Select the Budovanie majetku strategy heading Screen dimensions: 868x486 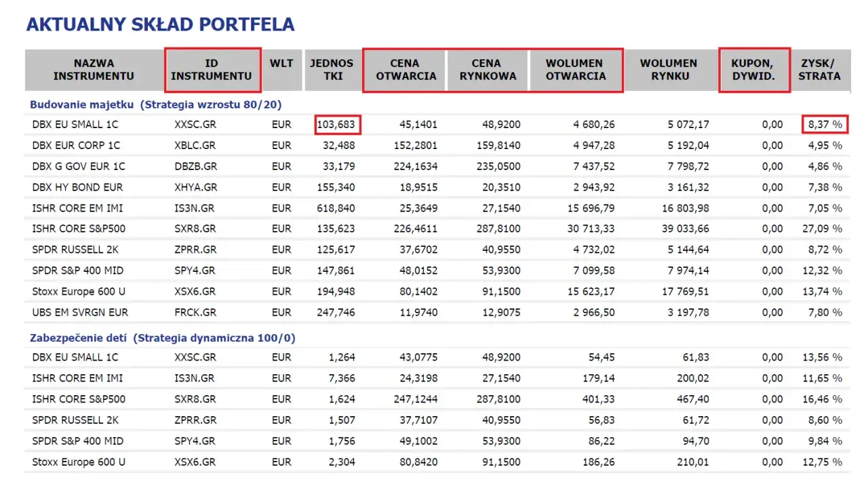pos(155,104)
